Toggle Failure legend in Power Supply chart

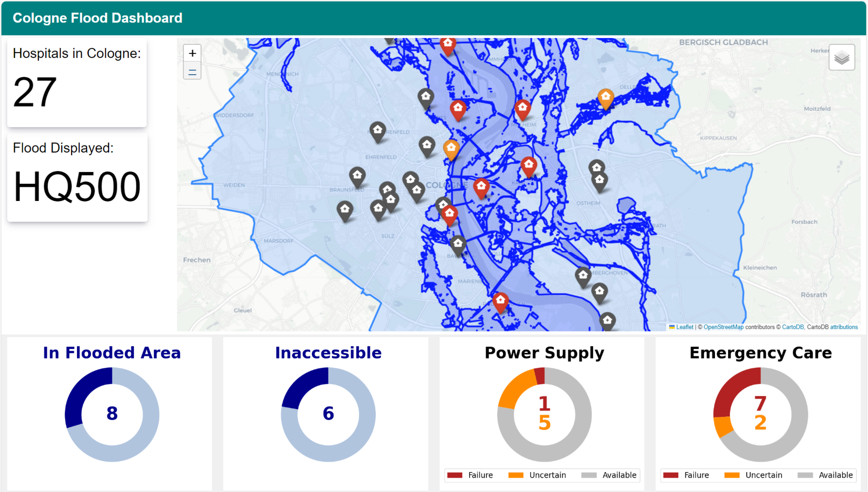pyautogui.click(x=480, y=475)
